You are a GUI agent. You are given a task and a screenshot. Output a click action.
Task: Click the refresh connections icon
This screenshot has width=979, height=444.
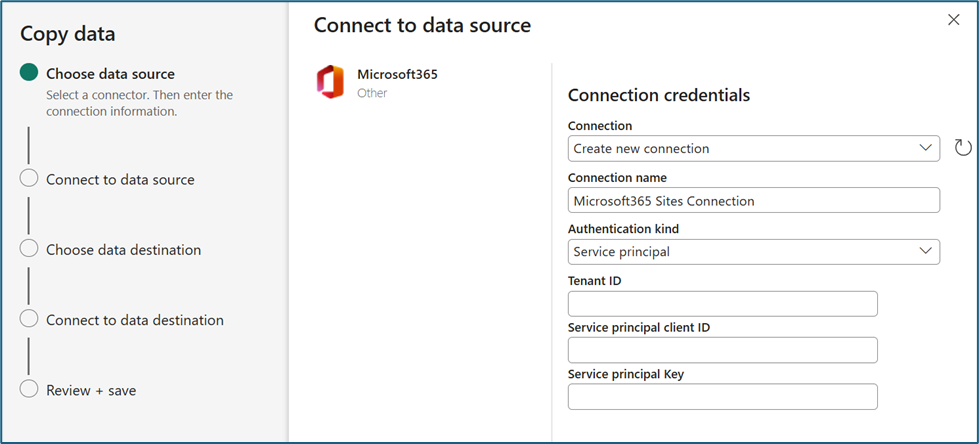click(x=963, y=148)
